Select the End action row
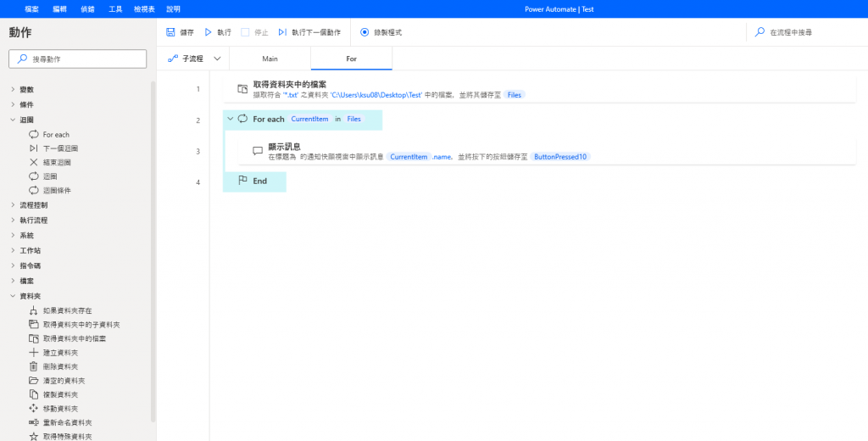This screenshot has height=441, width=868. [254, 181]
